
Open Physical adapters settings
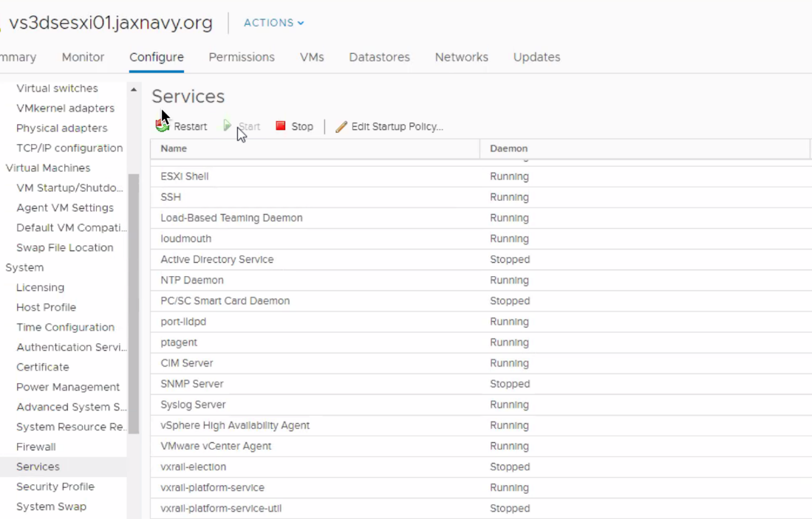(61, 128)
